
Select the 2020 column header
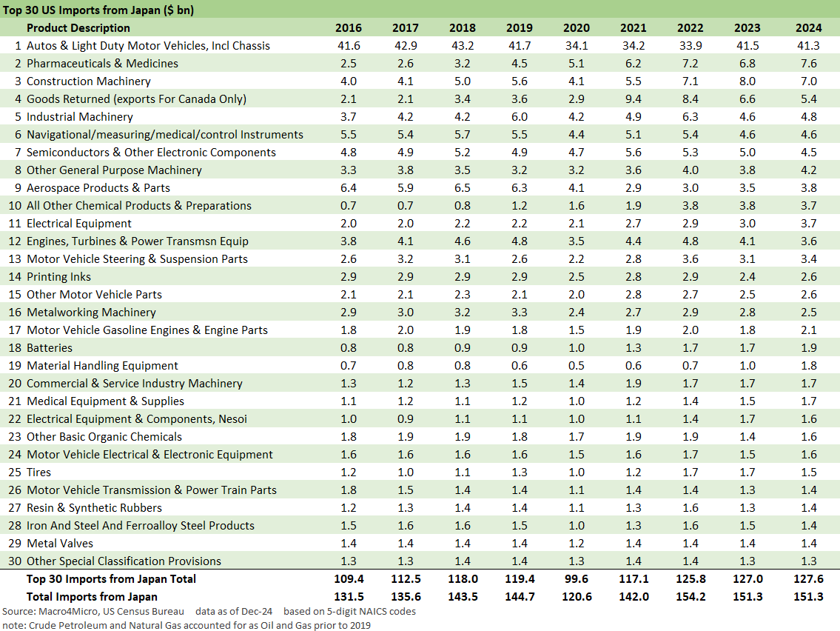pos(577,28)
